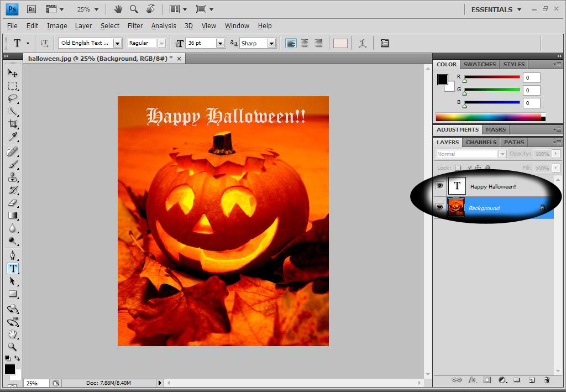Enable left align text
This screenshot has height=392, width=566.
click(x=291, y=43)
